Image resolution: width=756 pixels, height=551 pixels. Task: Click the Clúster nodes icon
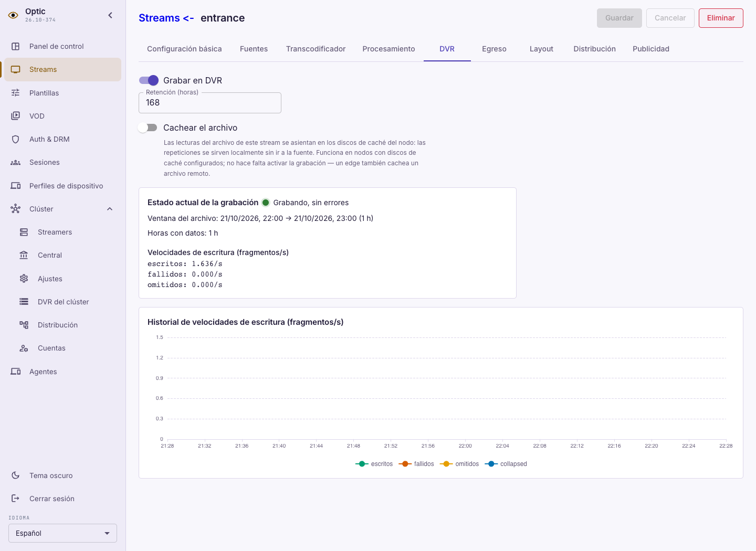coord(16,209)
